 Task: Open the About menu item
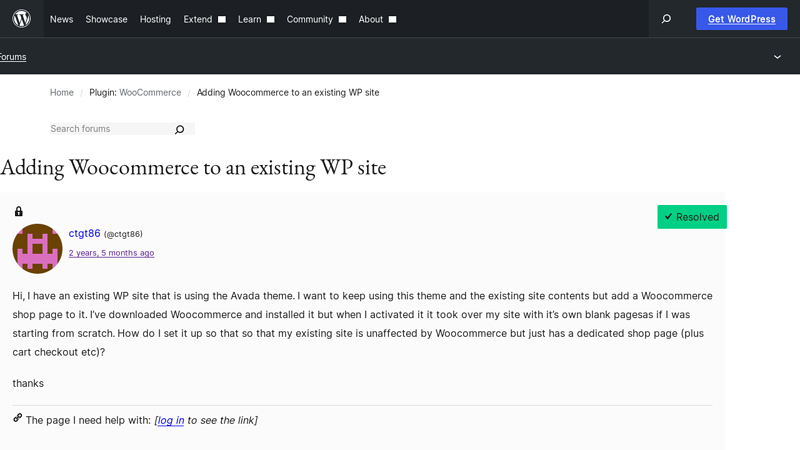[370, 19]
